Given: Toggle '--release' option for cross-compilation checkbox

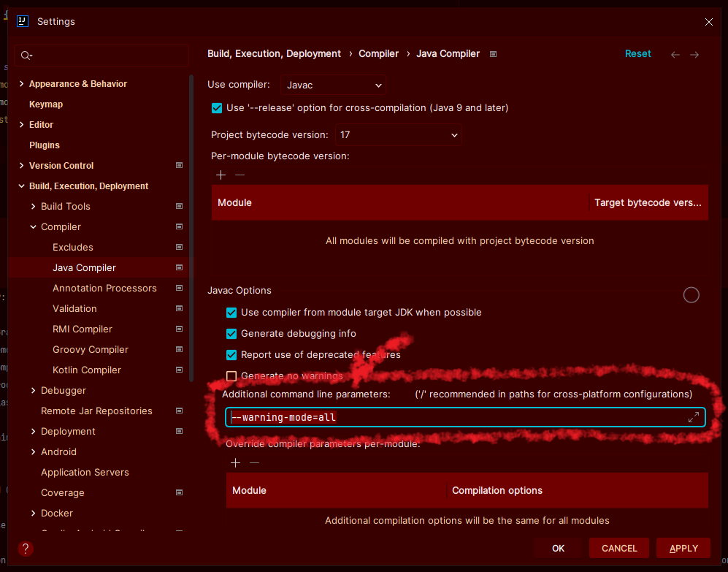Looking at the screenshot, I should 217,108.
